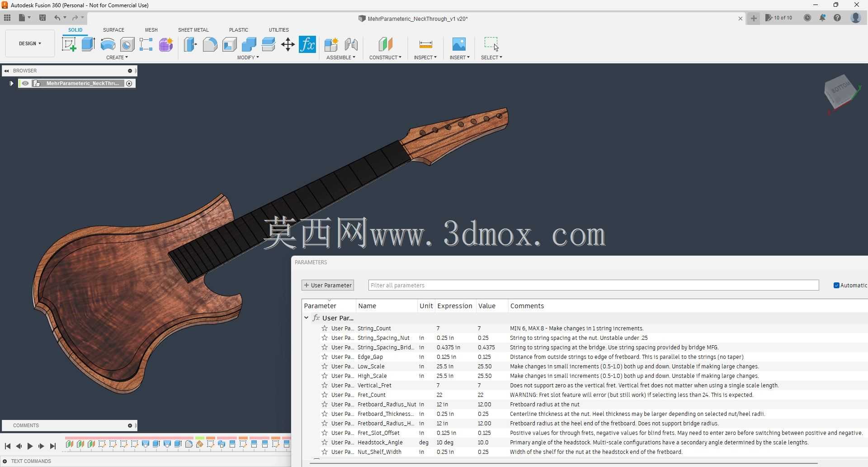Select the Fillet tool
This screenshot has width=868, height=467.
tap(210, 44)
